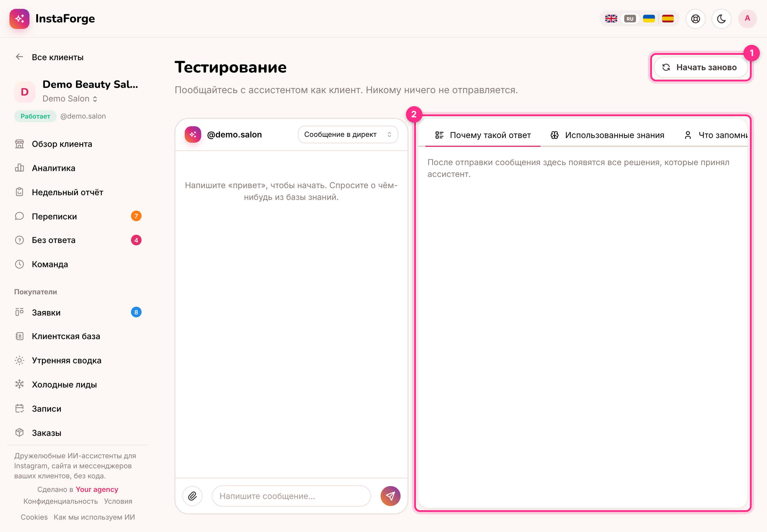The image size is (767, 532).
Task: Open the Условия link
Action: [118, 501]
